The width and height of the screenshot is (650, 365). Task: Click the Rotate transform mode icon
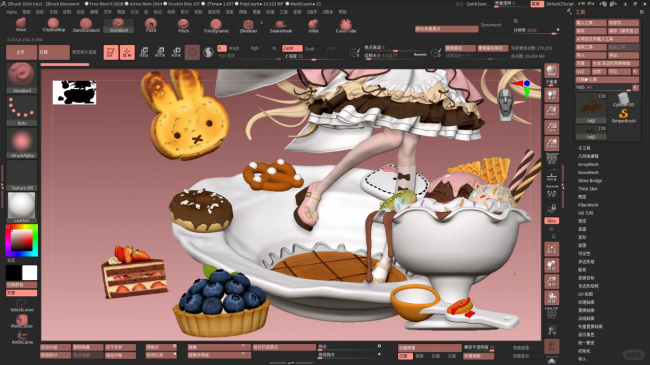176,52
